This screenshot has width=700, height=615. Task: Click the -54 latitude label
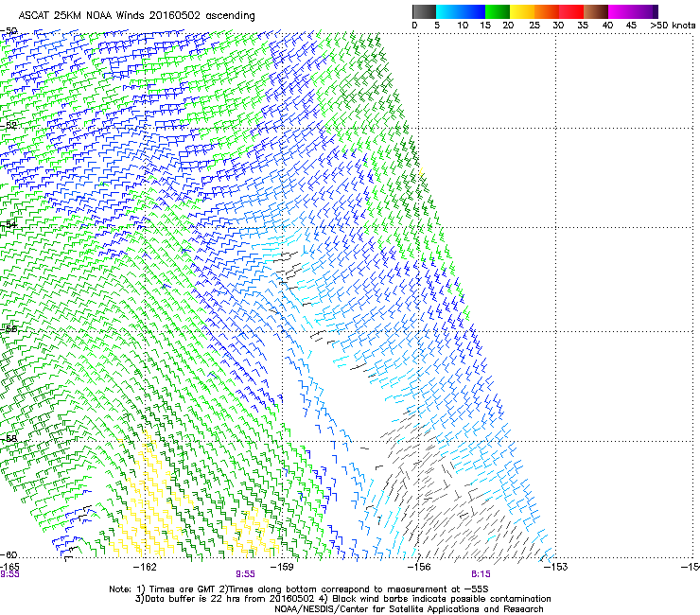pos(9,224)
